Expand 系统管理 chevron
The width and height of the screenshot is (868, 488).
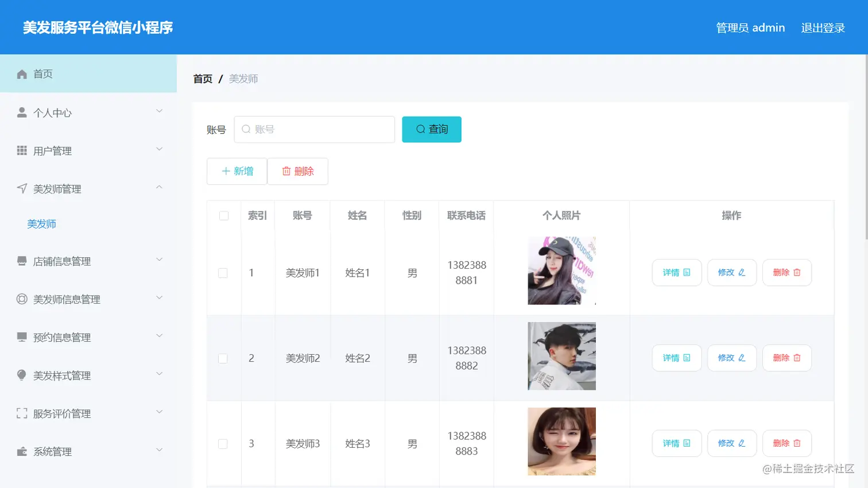[160, 450]
